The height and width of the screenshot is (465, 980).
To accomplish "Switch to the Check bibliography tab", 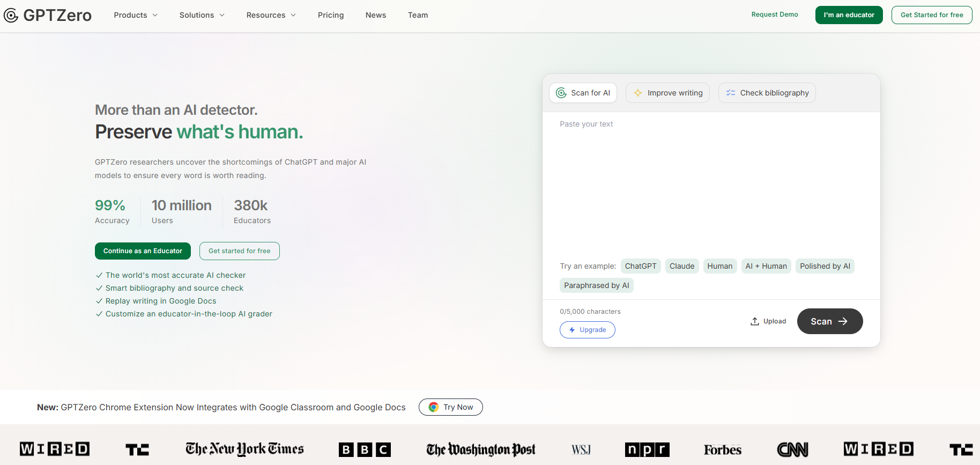I will pos(767,93).
